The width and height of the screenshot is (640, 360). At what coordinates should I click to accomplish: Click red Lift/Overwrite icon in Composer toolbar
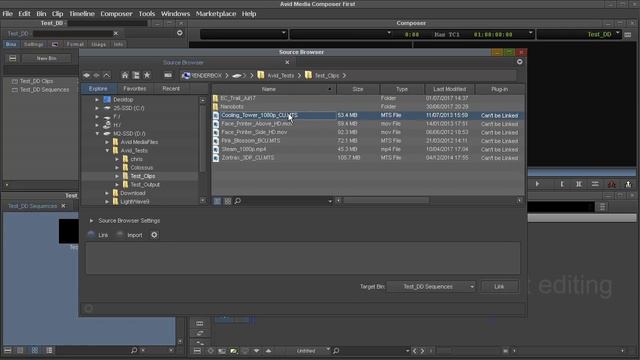click(611, 184)
